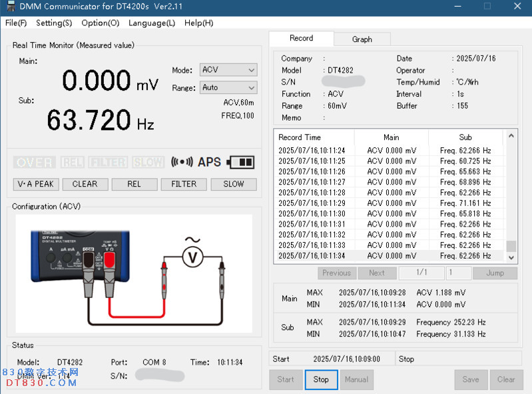
Task: Expand the Range dropdown set to Auto
Action: pyautogui.click(x=228, y=87)
